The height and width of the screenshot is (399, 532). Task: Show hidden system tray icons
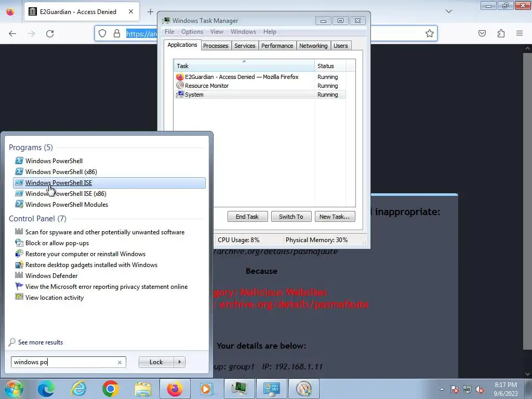tap(442, 390)
